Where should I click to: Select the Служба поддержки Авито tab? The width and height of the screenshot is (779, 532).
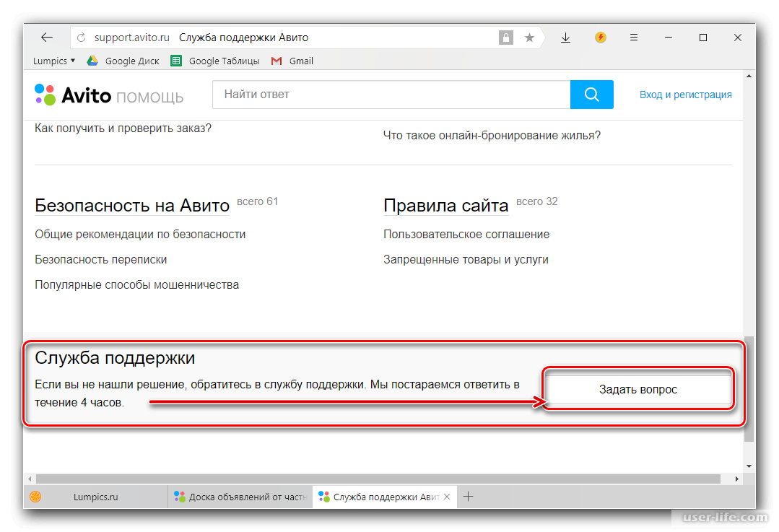385,497
